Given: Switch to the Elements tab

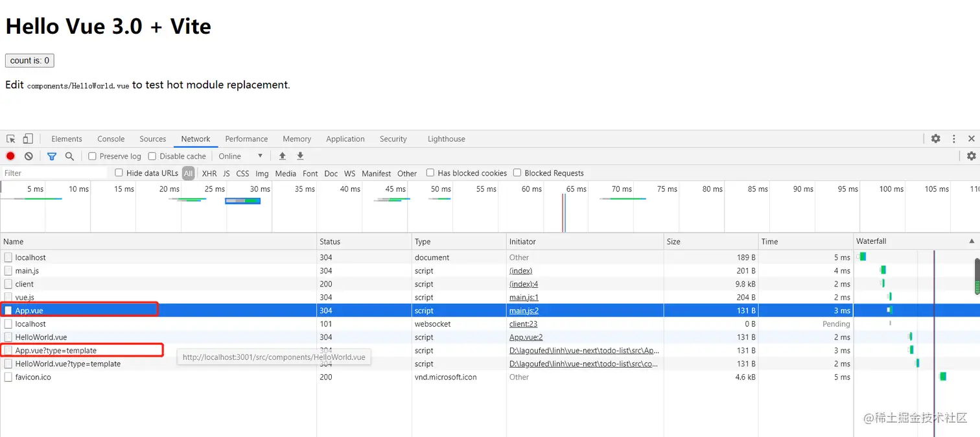Looking at the screenshot, I should click(67, 139).
